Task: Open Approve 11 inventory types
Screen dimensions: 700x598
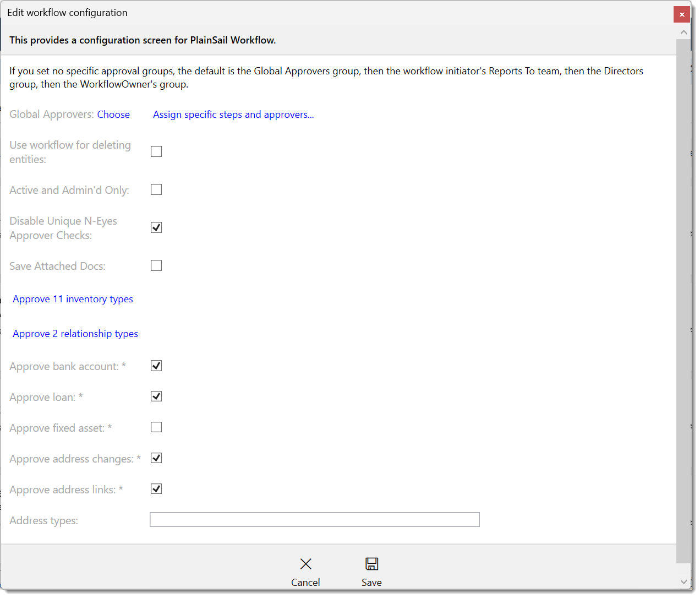Action: tap(72, 298)
